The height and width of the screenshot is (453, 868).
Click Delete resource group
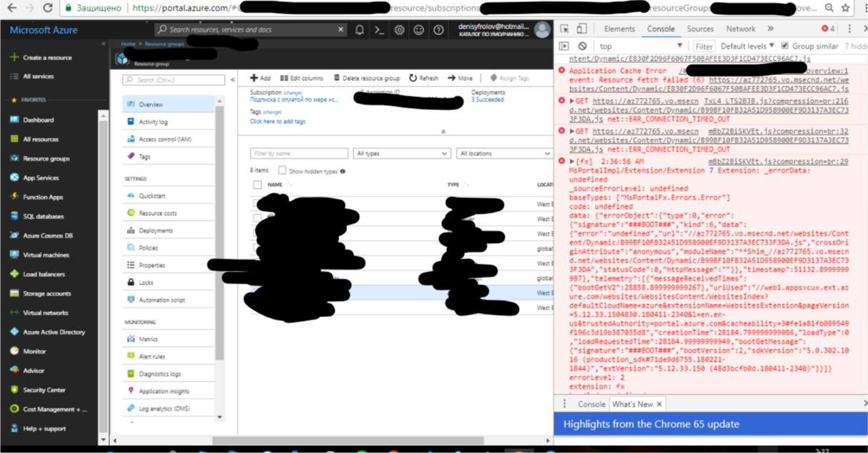tap(366, 79)
